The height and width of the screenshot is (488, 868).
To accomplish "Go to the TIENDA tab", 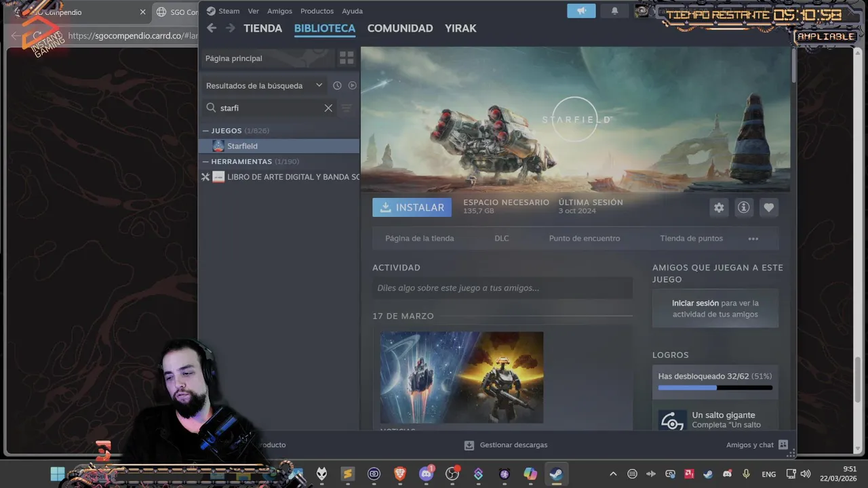I will point(262,28).
